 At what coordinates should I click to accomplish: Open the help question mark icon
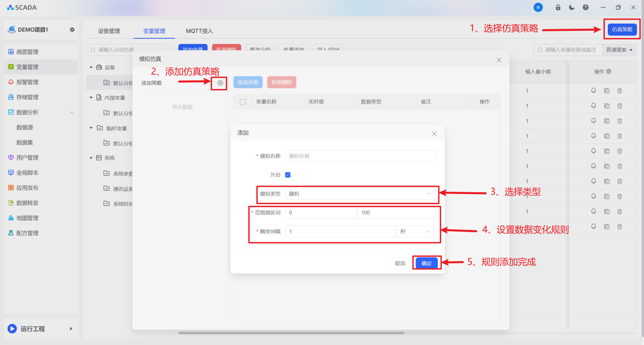(585, 7)
